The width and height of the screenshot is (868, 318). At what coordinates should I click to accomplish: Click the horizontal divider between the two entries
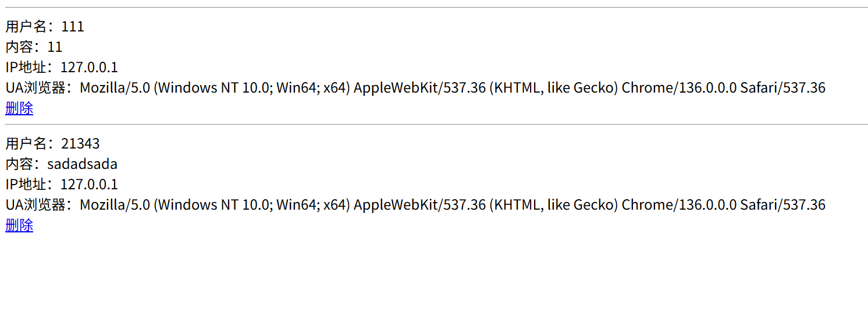click(436, 125)
